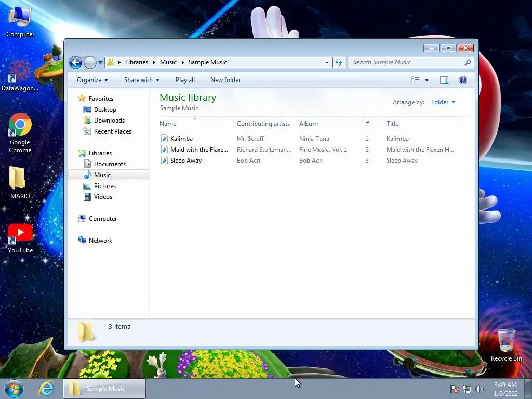Change the view with the view icon

coord(415,80)
